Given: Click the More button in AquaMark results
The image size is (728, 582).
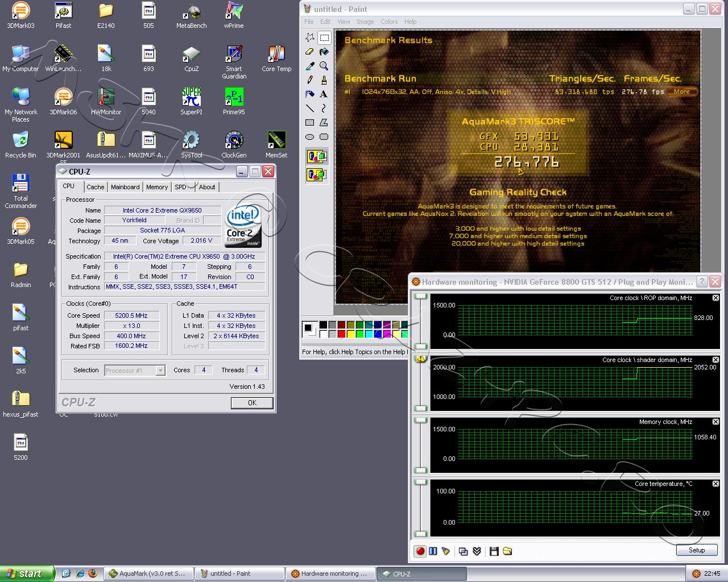Looking at the screenshot, I should point(682,92).
